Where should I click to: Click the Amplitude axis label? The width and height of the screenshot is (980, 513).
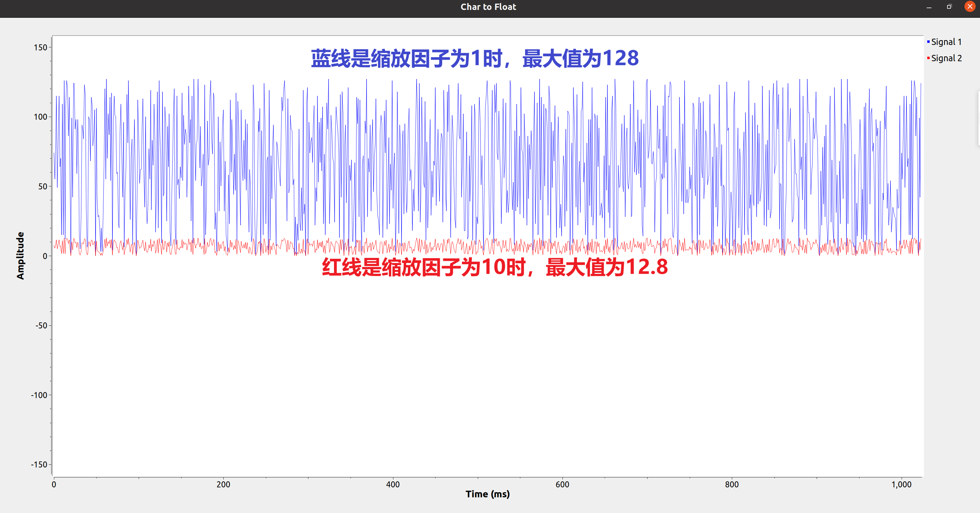pos(20,254)
